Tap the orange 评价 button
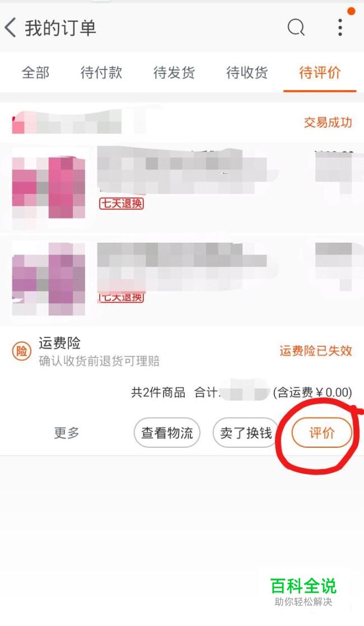This screenshot has height=626, width=364. click(x=322, y=433)
